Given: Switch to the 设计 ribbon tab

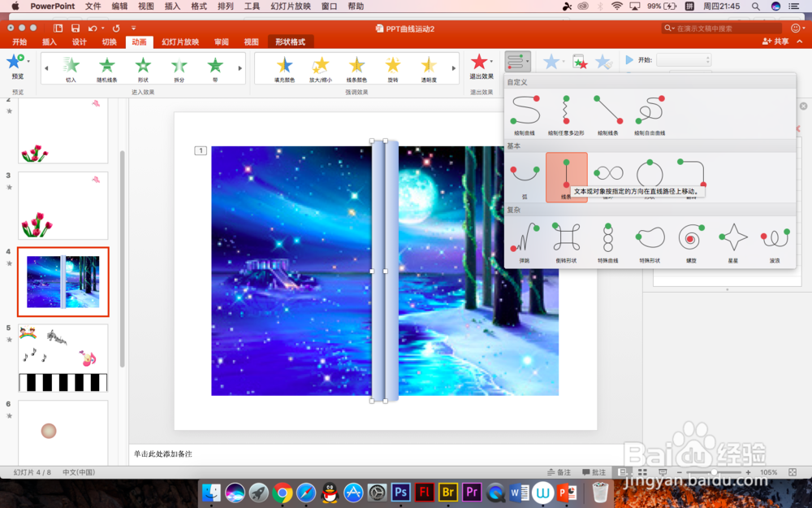Looking at the screenshot, I should [80, 42].
